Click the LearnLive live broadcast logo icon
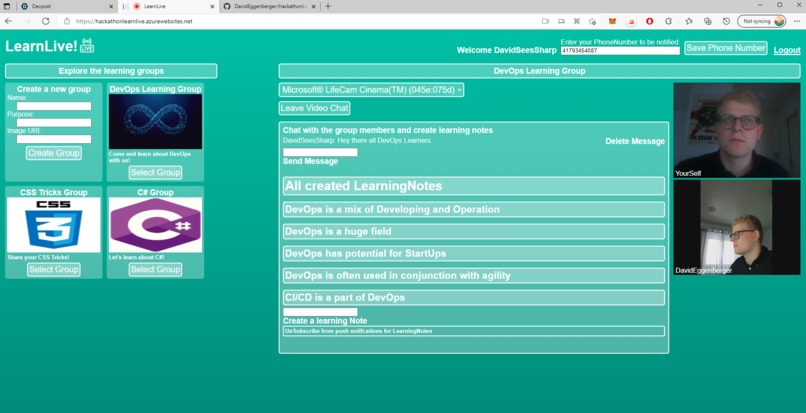 click(87, 45)
